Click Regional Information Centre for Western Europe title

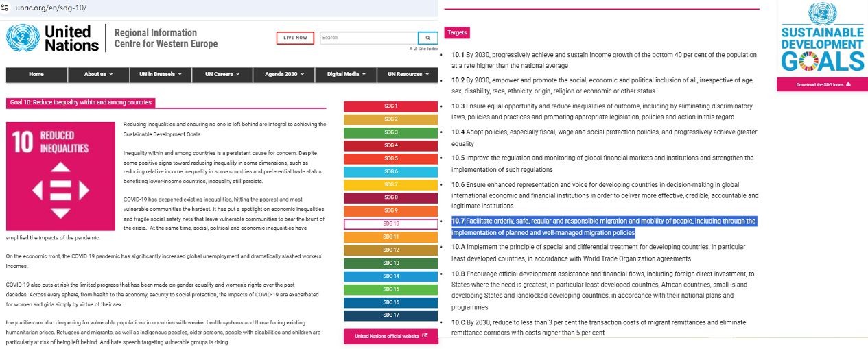pos(165,38)
